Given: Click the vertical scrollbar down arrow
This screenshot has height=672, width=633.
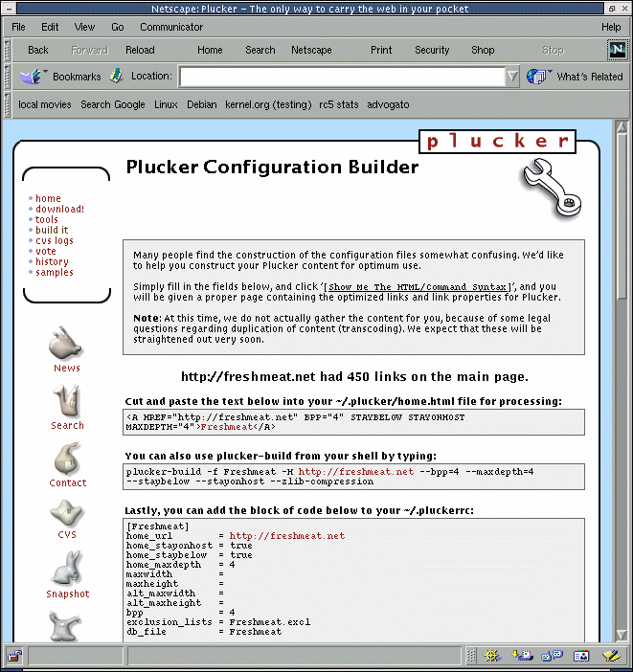Looking at the screenshot, I should [x=622, y=635].
